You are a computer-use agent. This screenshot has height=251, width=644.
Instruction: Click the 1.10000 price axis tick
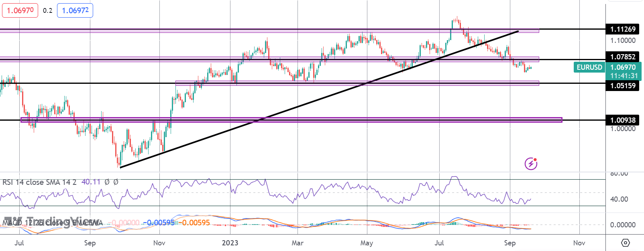coord(623,40)
